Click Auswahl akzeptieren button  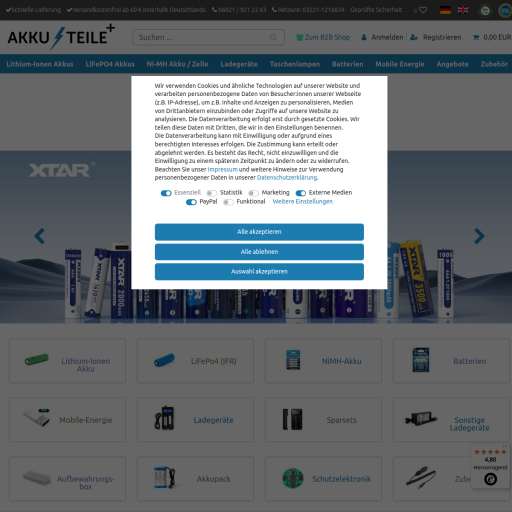click(x=259, y=271)
